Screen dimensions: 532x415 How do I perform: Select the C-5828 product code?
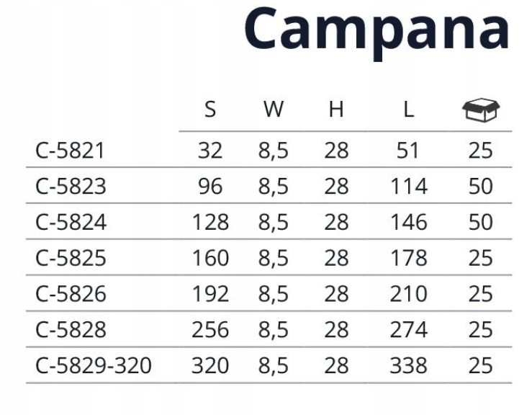71,330
